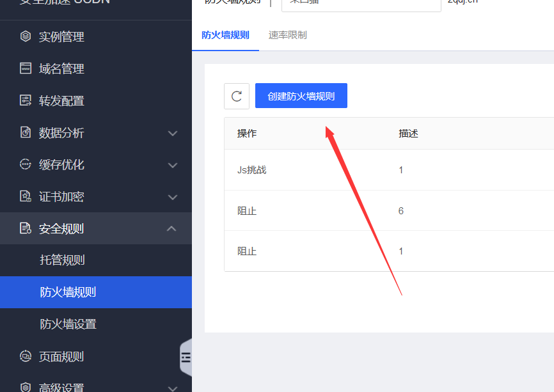Image resolution: width=554 pixels, height=392 pixels.
Task: Click the 证书加密 certificate icon
Action: (x=26, y=196)
